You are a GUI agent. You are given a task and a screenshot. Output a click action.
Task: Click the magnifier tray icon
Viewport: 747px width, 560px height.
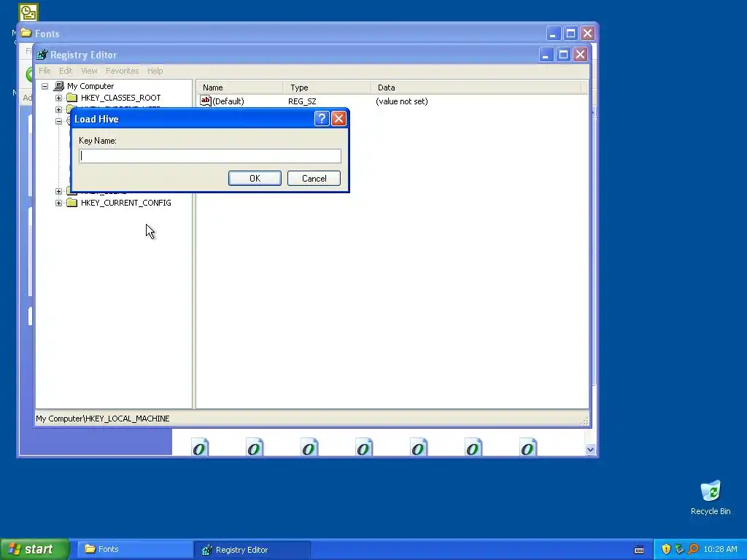point(693,549)
